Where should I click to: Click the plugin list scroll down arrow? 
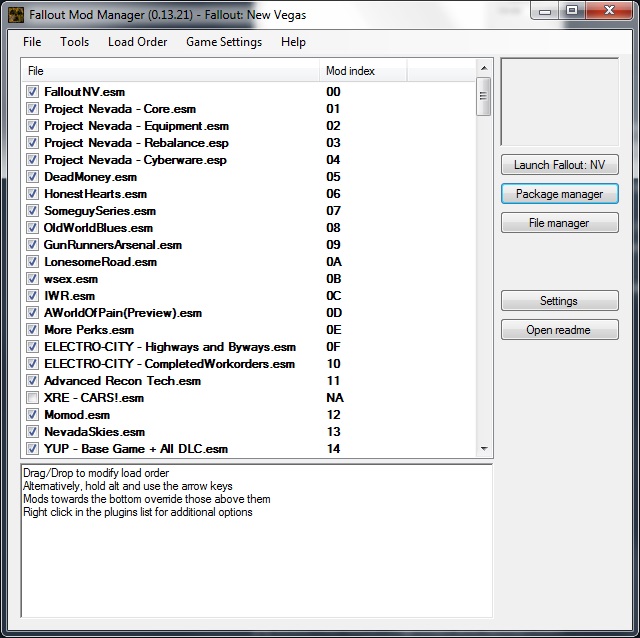pyautogui.click(x=484, y=449)
